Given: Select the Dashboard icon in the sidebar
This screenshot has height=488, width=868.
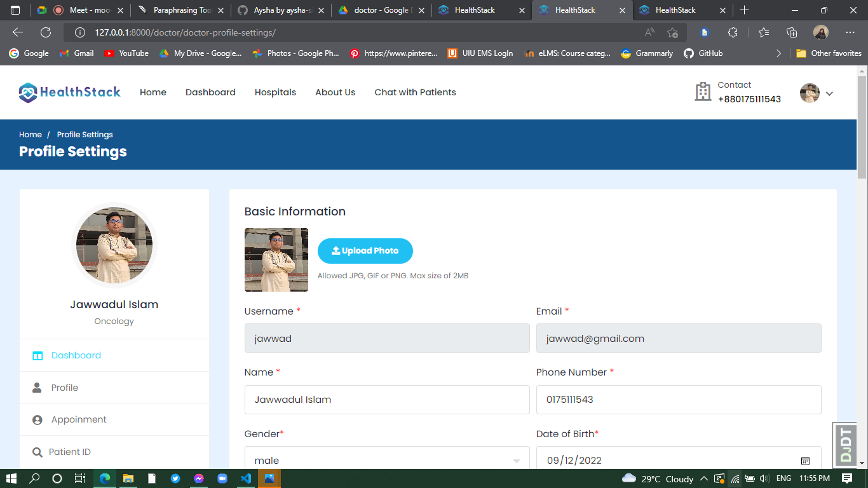Looking at the screenshot, I should pos(37,355).
